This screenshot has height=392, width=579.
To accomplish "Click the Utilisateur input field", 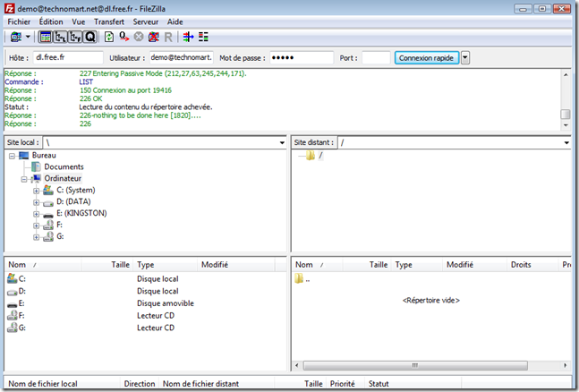I will coord(182,57).
